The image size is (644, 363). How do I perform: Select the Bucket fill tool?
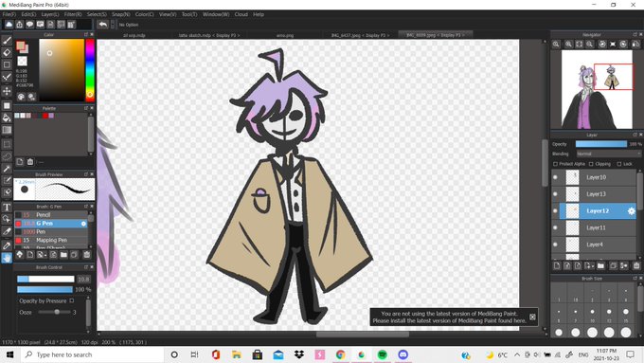click(x=7, y=118)
